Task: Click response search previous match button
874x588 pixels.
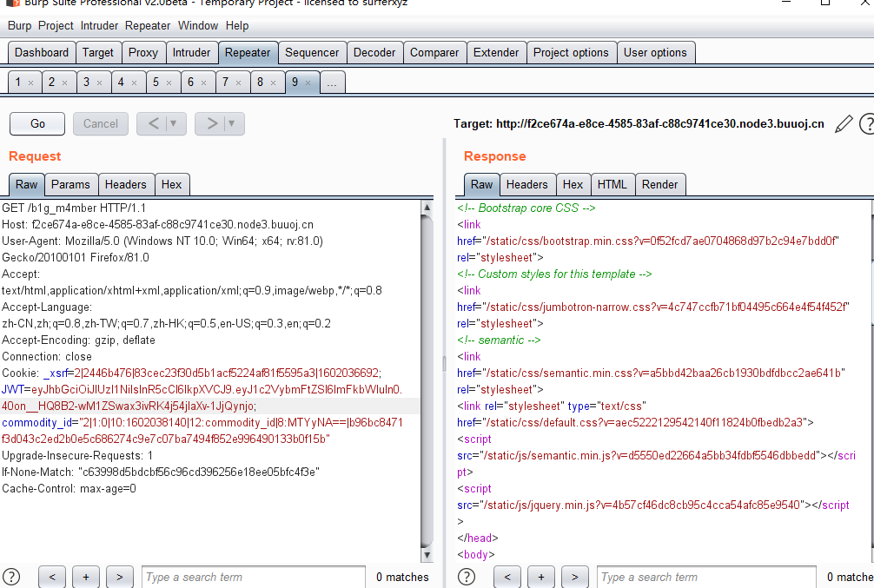Action: pos(507,577)
